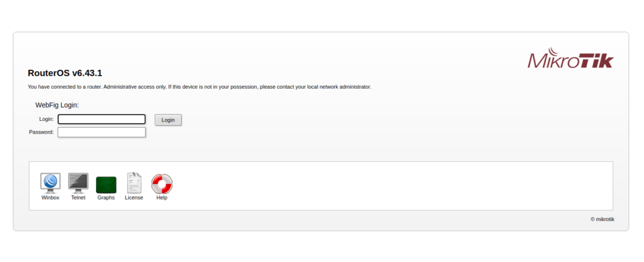Open the green Graphs icon

[x=106, y=185]
